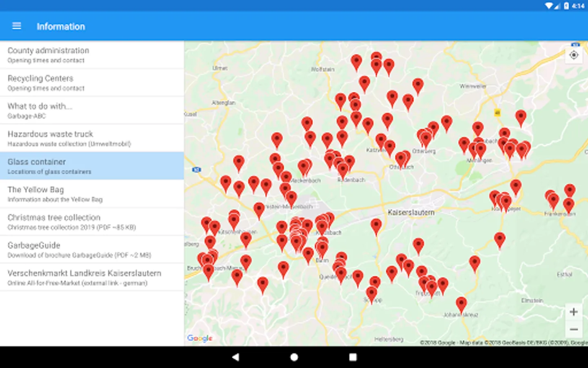Viewport: 588px width, 368px height.
Task: Open Christmas tree collection PDF entry
Action: [x=92, y=222]
